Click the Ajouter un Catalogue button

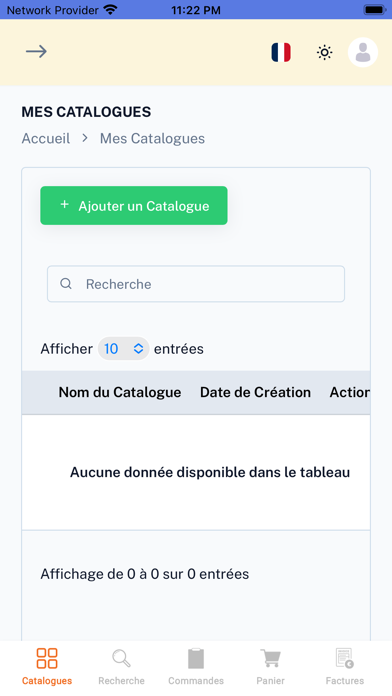134,206
